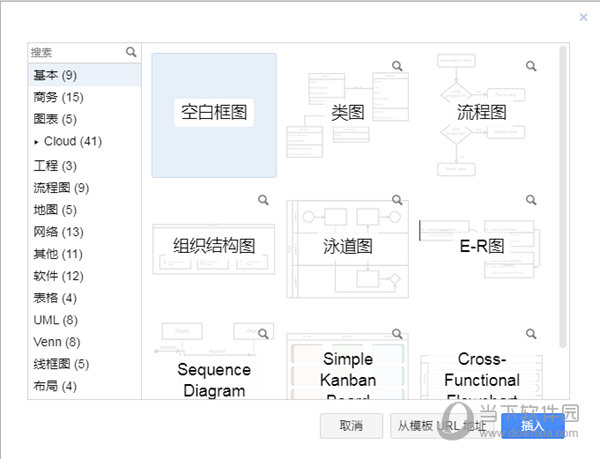The image size is (600, 459).
Task: Preview the 泳道图 template with magnifier icon
Action: [x=397, y=200]
